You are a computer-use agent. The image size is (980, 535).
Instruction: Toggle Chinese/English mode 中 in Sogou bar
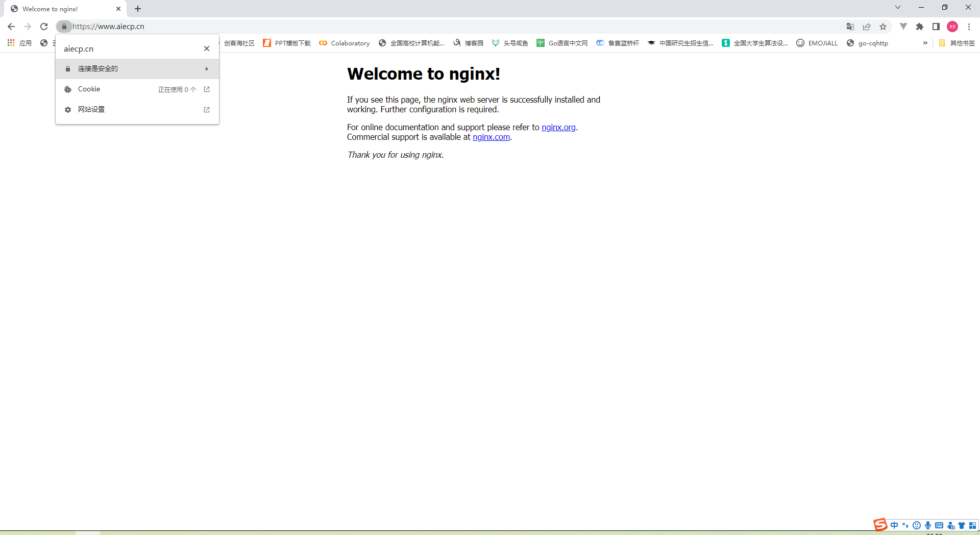click(894, 525)
